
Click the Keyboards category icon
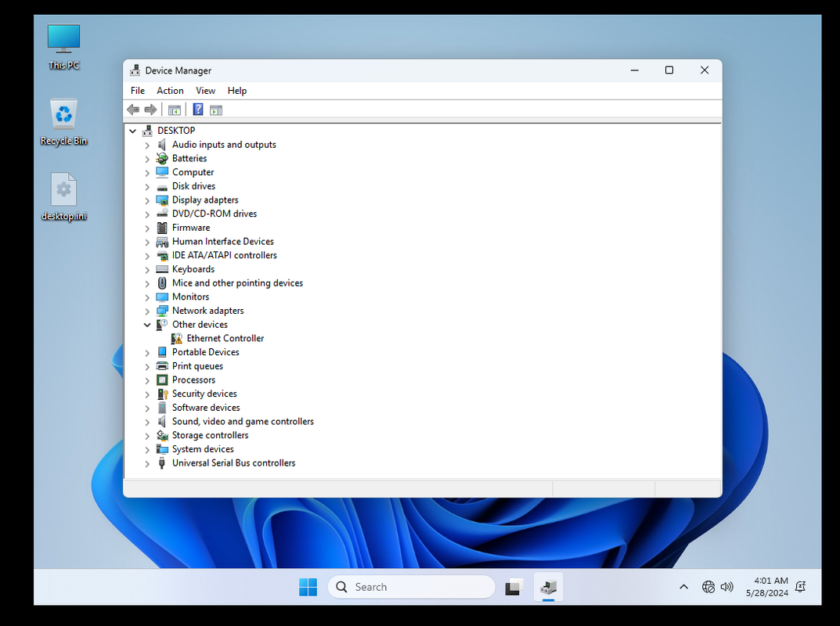click(162, 269)
